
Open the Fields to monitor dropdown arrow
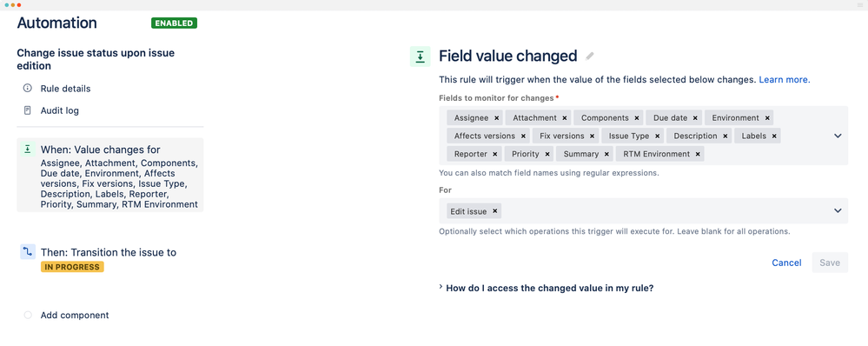coord(838,136)
